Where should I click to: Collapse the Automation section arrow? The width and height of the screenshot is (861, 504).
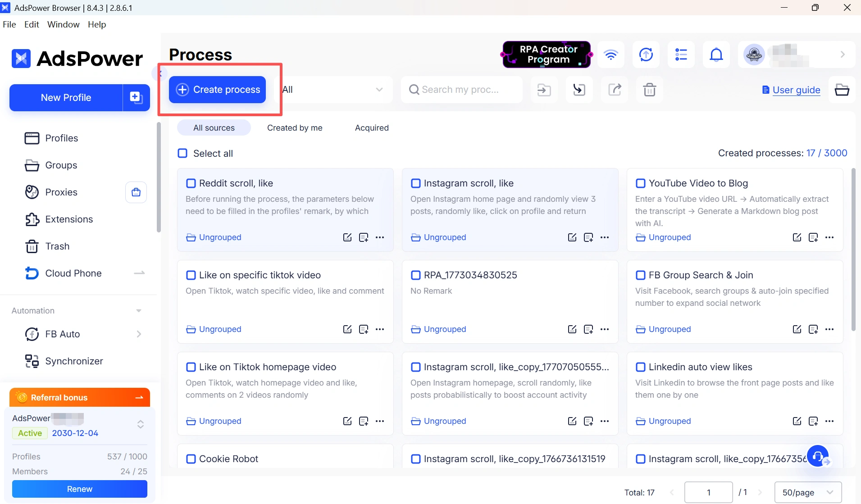point(139,311)
